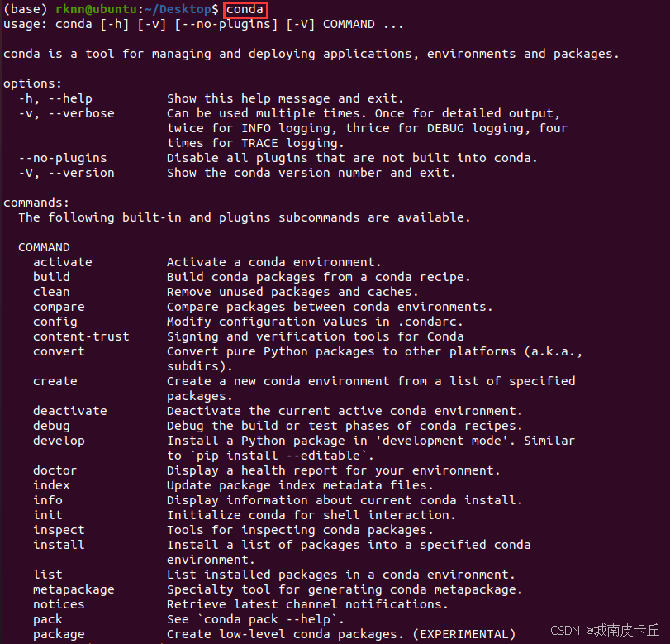Click the doctor command entry
This screenshot has width=670, height=644.
coord(55,470)
